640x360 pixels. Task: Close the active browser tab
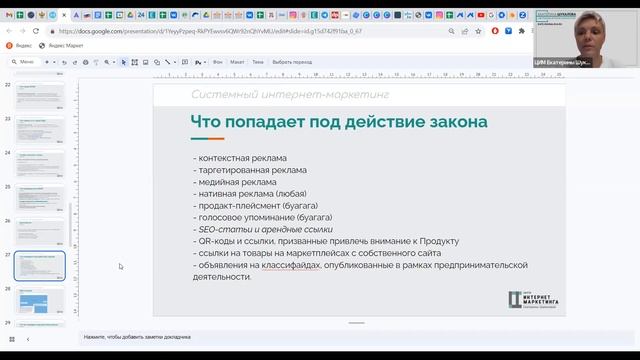(64, 15)
